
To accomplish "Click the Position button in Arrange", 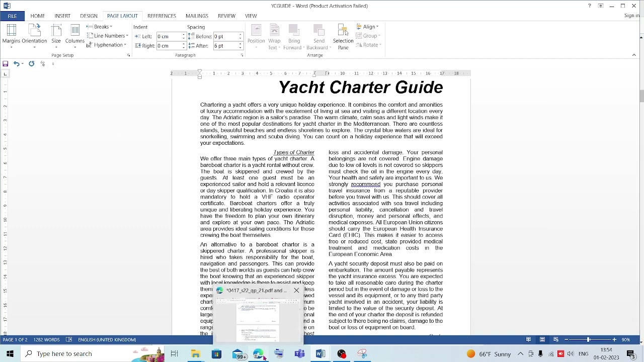I will click(x=256, y=37).
